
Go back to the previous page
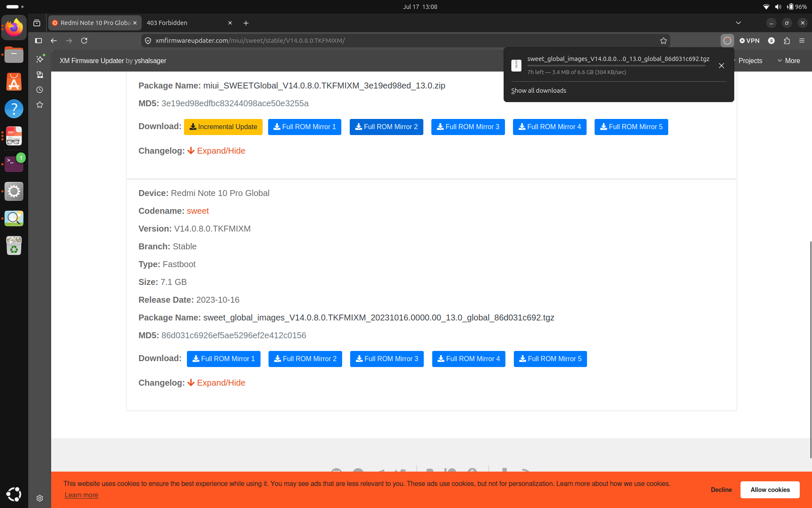coord(54,41)
